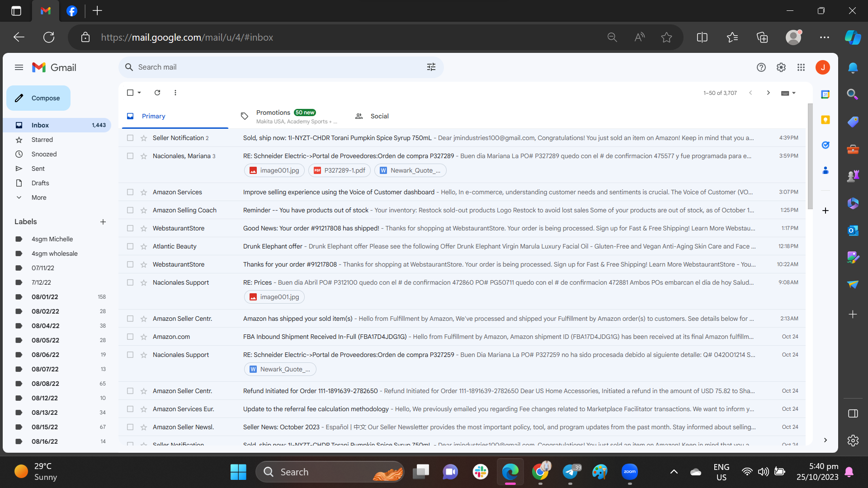Open Edge split screen icon
The image size is (868, 488).
tap(702, 38)
